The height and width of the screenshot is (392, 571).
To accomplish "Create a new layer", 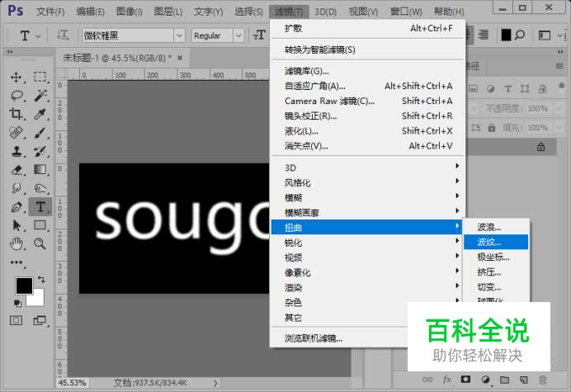I will click(x=524, y=380).
